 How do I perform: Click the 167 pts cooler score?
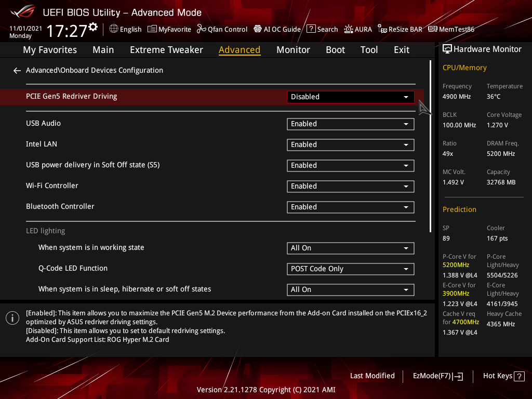pyautogui.click(x=497, y=238)
